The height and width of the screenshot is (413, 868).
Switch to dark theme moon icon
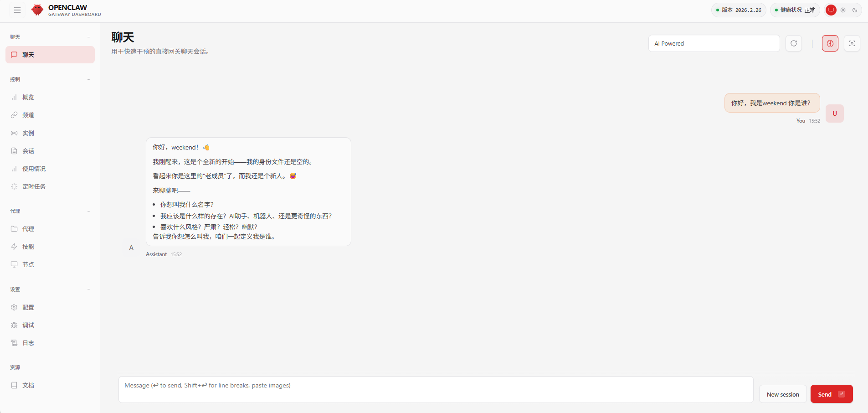[x=855, y=10]
